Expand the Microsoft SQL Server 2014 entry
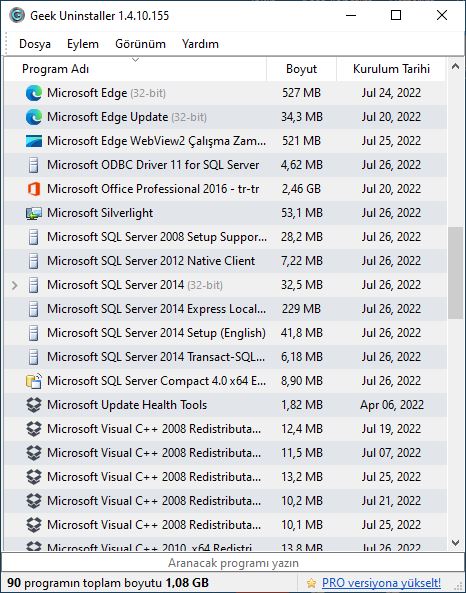Image resolution: width=466 pixels, height=593 pixels. 14,285
